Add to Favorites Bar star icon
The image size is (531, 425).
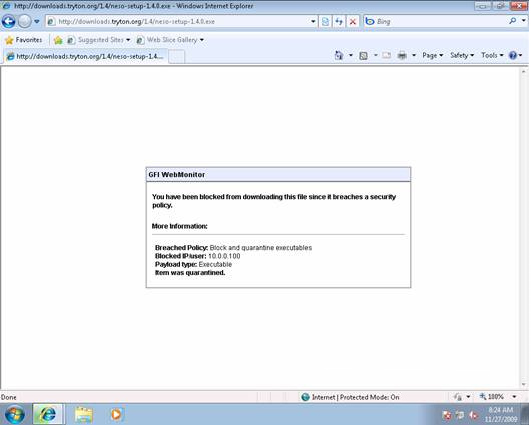click(x=58, y=40)
